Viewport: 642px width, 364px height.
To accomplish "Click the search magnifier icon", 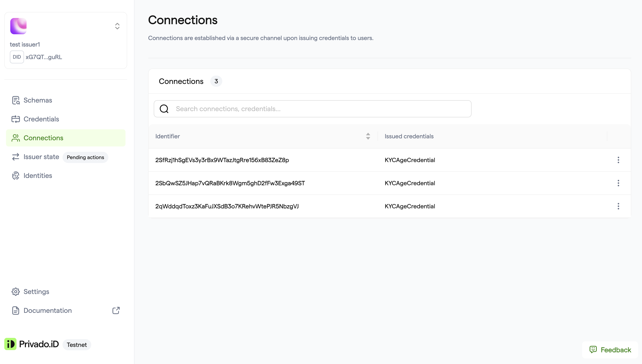I will pyautogui.click(x=164, y=109).
